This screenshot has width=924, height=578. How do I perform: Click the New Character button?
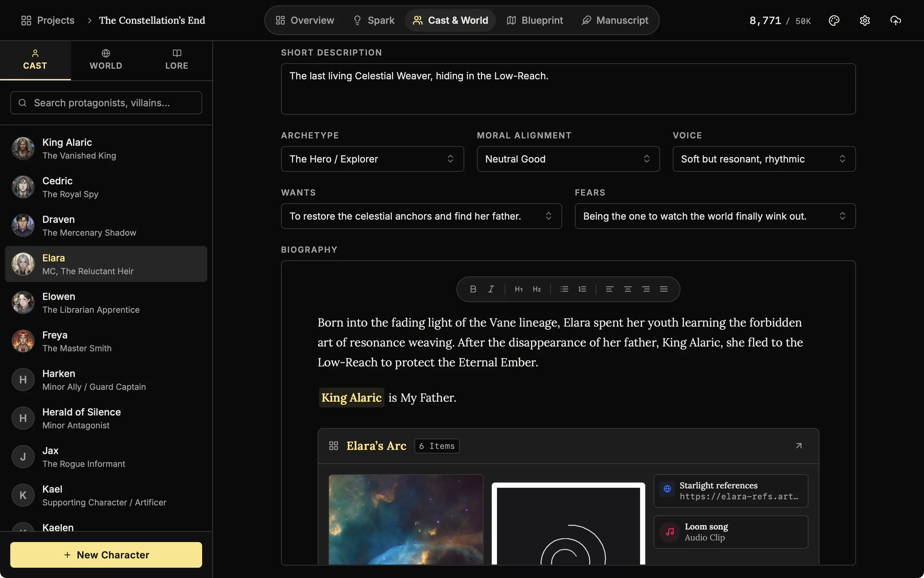106,555
